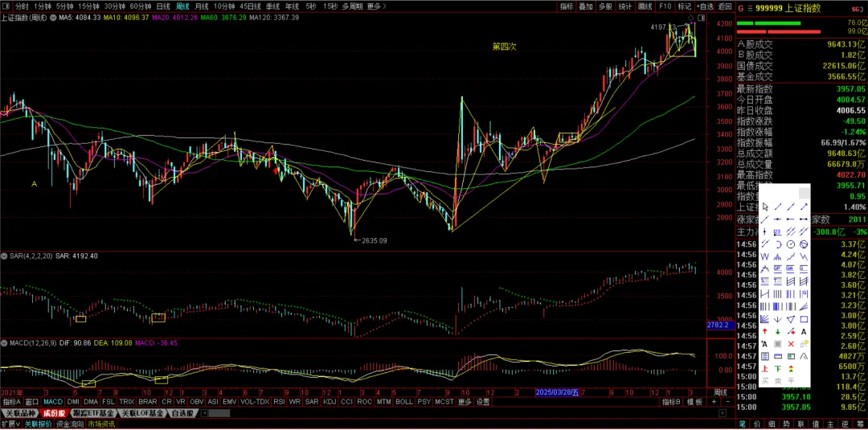The image size is (868, 430).
Task: Choose the vertical price measure tool
Action: (765, 231)
